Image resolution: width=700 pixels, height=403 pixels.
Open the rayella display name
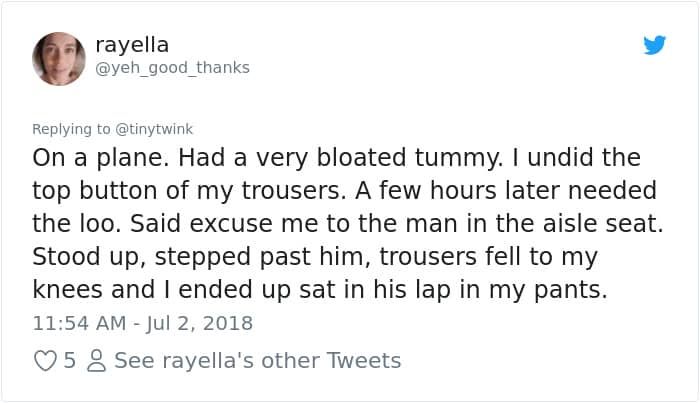(132, 44)
